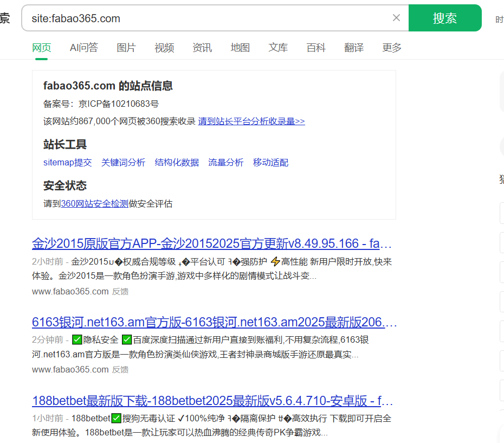504x443 pixels.
Task: Click the 备案号 京ICP备10210683号 text
Action: 101,104
